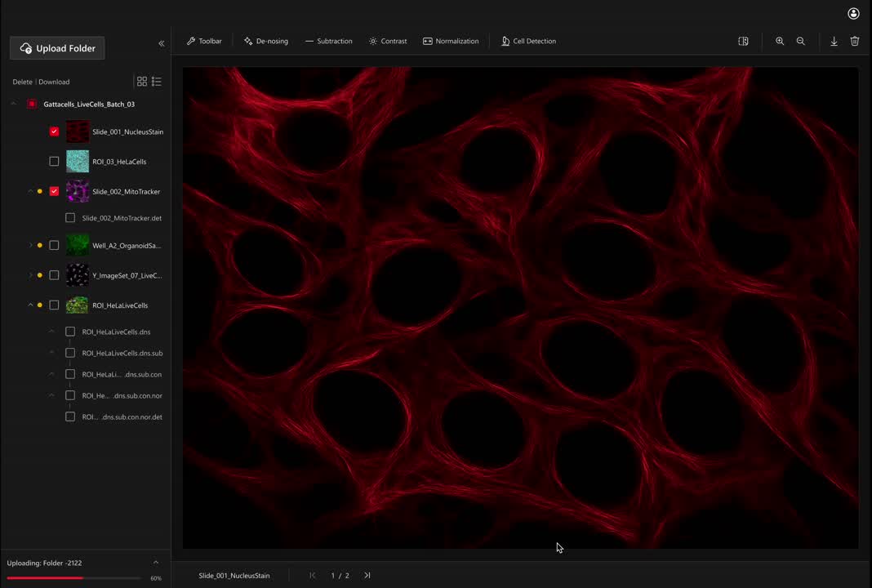Collapse the sidebar with double-chevron icon
872x588 pixels.
(x=161, y=43)
